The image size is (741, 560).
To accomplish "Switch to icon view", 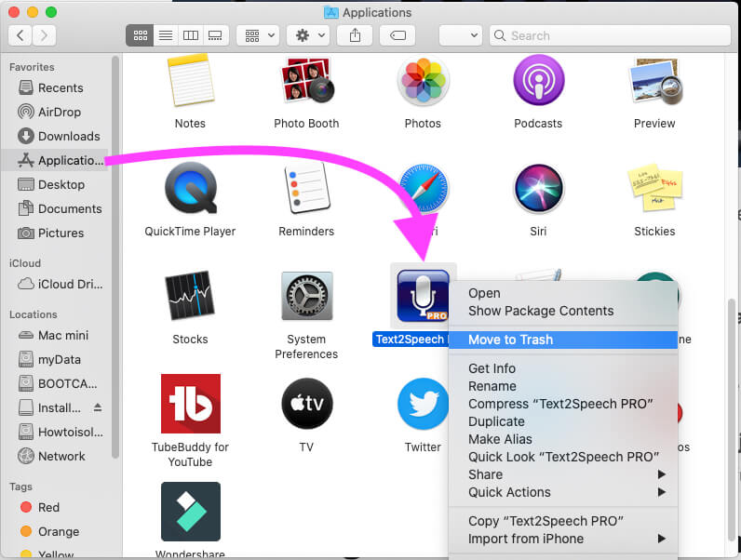I will pos(140,35).
